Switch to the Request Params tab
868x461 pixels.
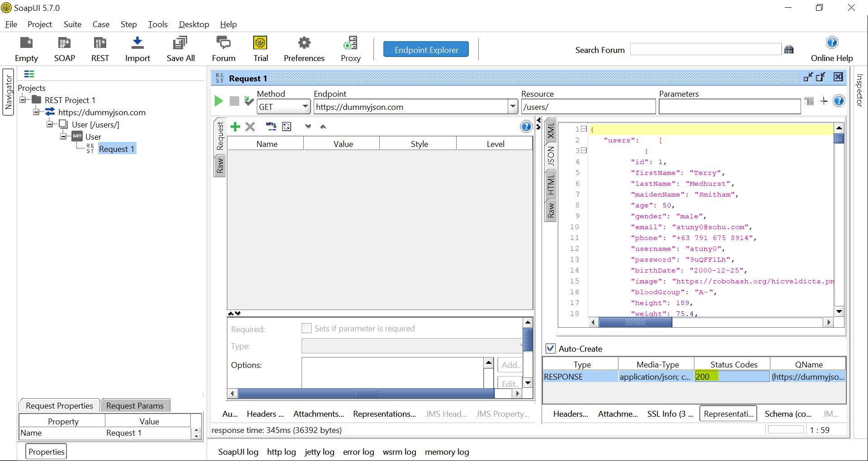coord(135,405)
